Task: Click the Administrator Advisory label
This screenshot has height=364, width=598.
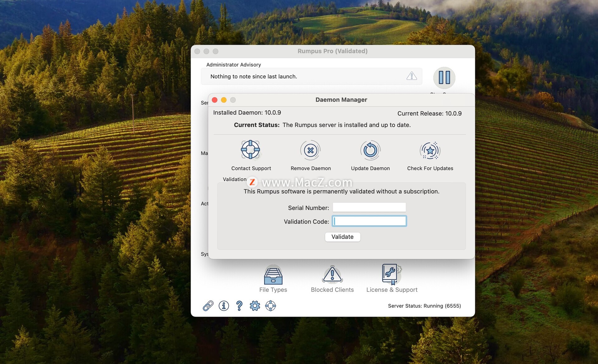Action: click(x=234, y=65)
